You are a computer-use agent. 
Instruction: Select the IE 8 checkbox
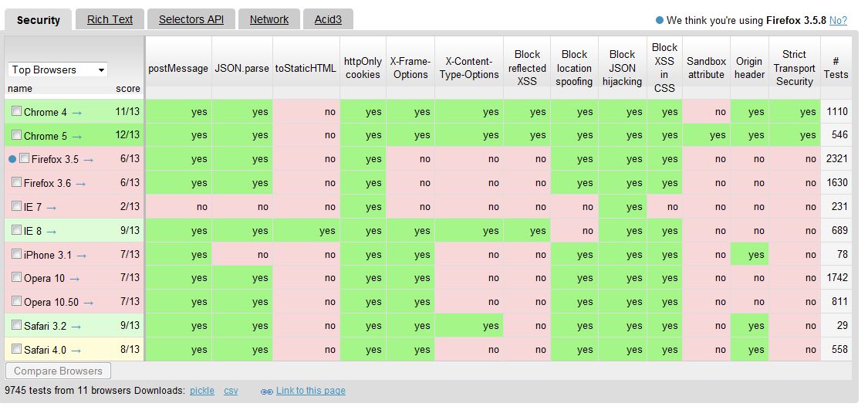click(17, 230)
